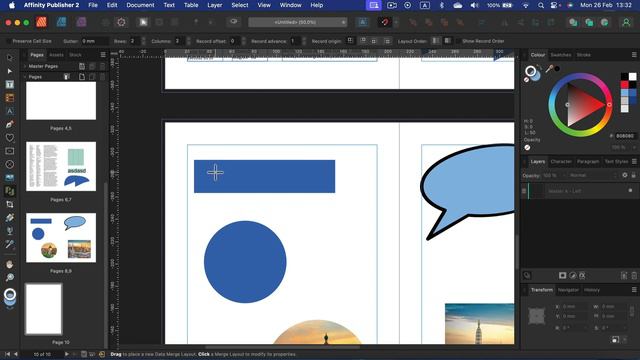The width and height of the screenshot is (640, 360).
Task: Select the Transparency tool
Action: (10, 231)
